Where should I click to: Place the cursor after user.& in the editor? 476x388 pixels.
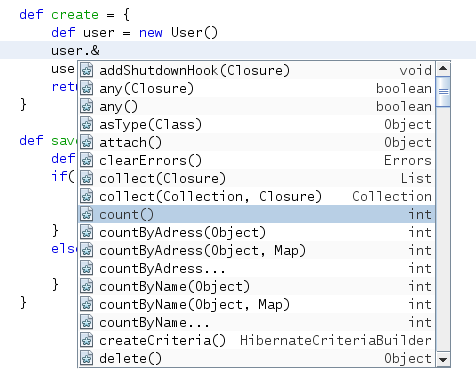click(100, 50)
